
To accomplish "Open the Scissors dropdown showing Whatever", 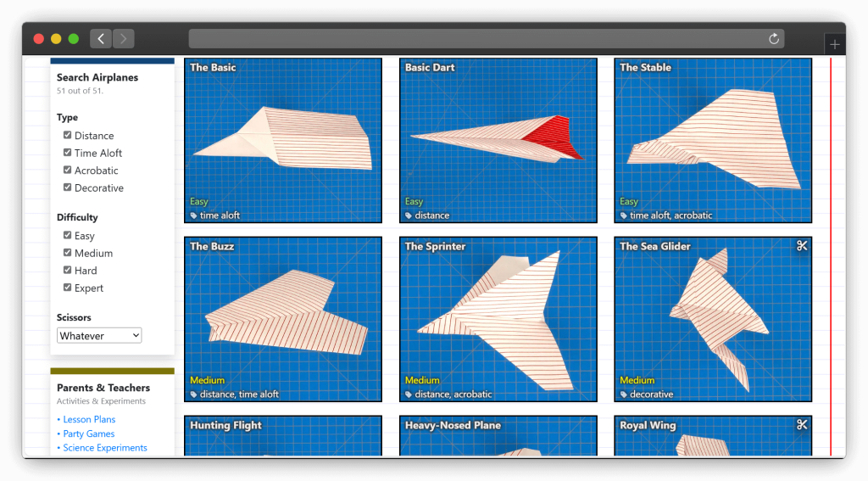I will (x=99, y=336).
